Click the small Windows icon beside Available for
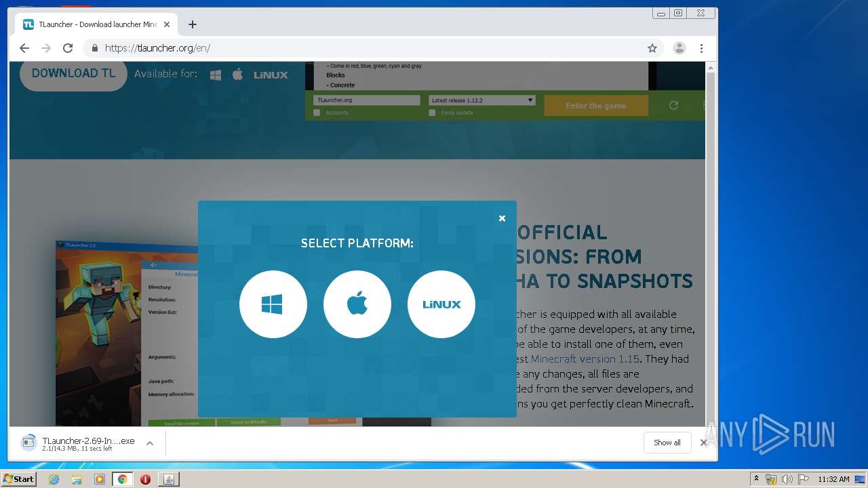 216,75
